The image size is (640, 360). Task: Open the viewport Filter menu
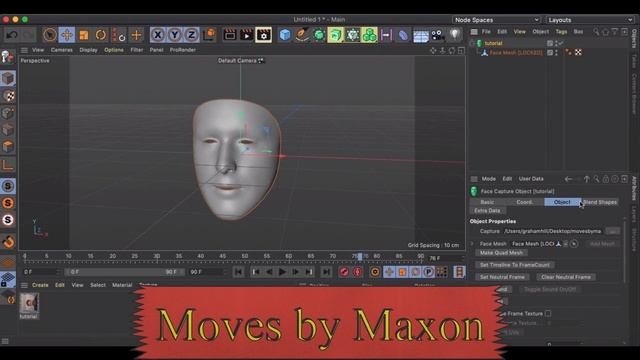(137, 50)
